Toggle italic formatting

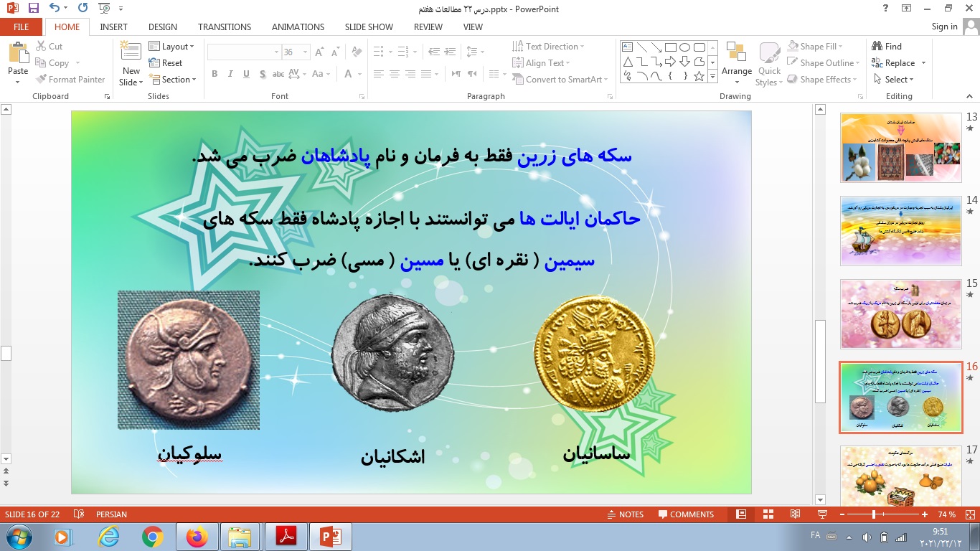point(230,74)
